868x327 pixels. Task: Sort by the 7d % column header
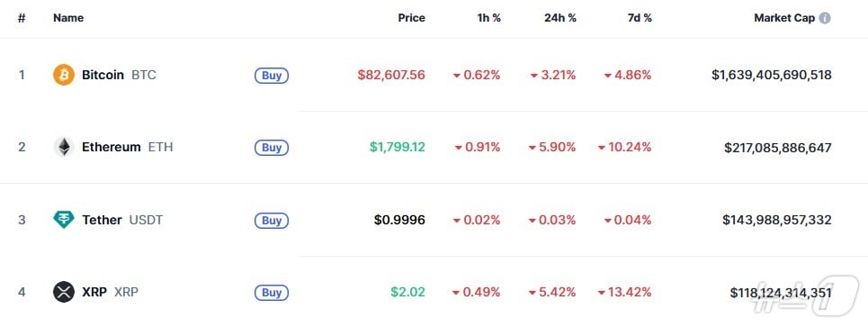pos(640,18)
